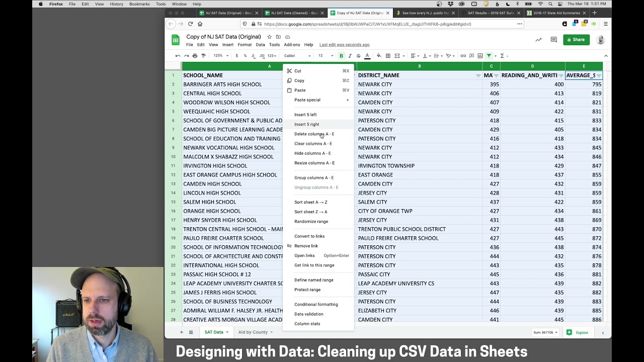Open the Sheets home icon
Viewport: 644px width, 362px height.
tap(176, 40)
